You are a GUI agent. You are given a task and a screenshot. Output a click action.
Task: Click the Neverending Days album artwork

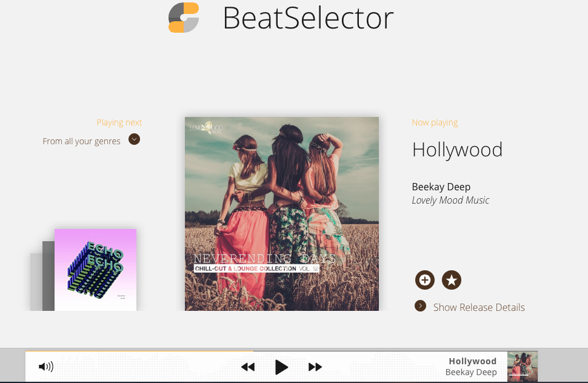pos(282,213)
